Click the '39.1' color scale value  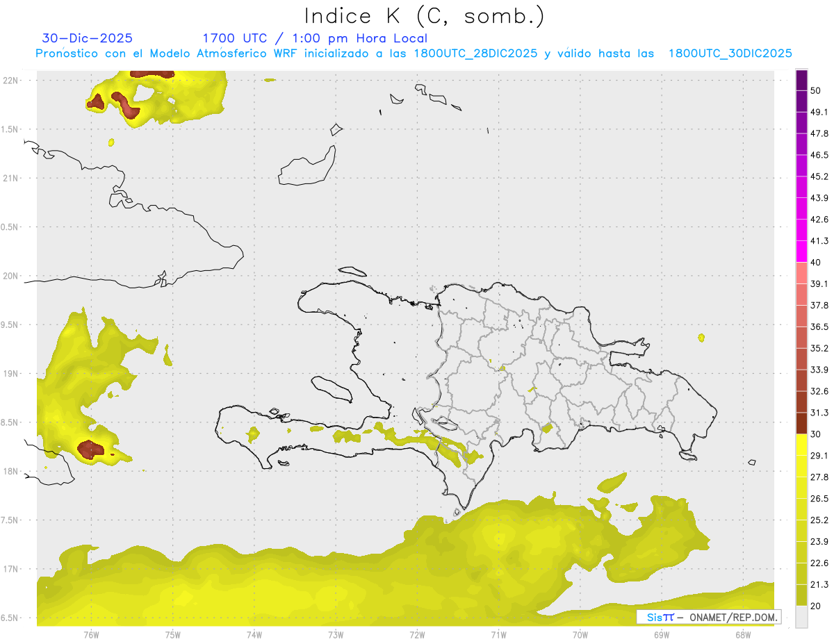819,283
